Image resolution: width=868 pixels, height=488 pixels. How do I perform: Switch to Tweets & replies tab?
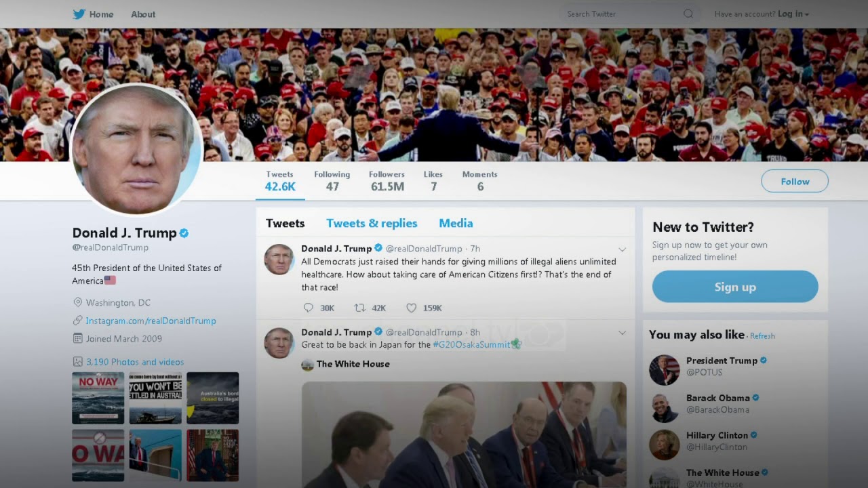tap(372, 223)
